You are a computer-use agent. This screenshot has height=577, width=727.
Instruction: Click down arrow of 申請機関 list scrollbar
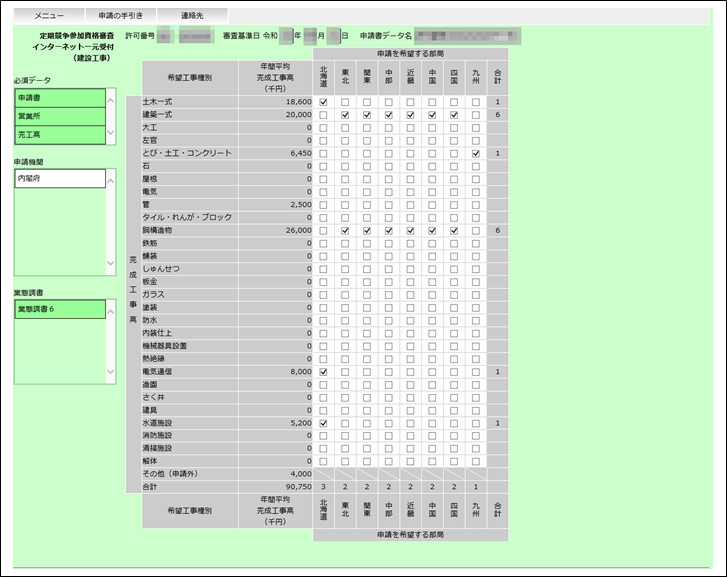click(111, 263)
